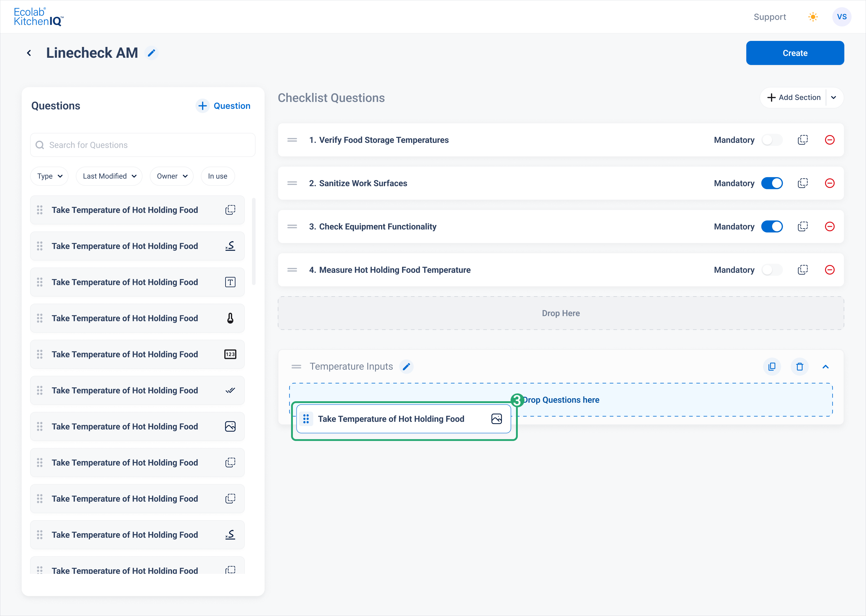Duplicate the Sanitize Work Surfaces question

(803, 183)
